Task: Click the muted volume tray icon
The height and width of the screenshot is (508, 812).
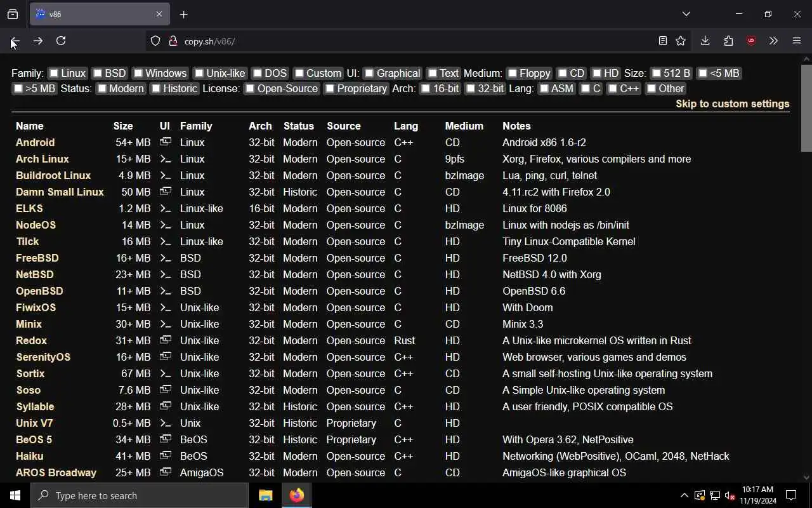Action: 730,495
